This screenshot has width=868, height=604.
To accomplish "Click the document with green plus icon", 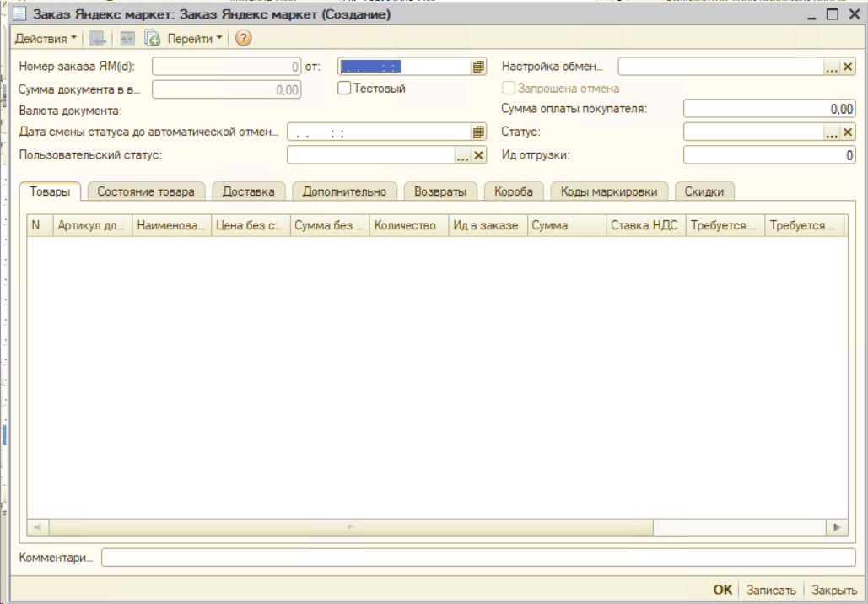I will click(152, 38).
